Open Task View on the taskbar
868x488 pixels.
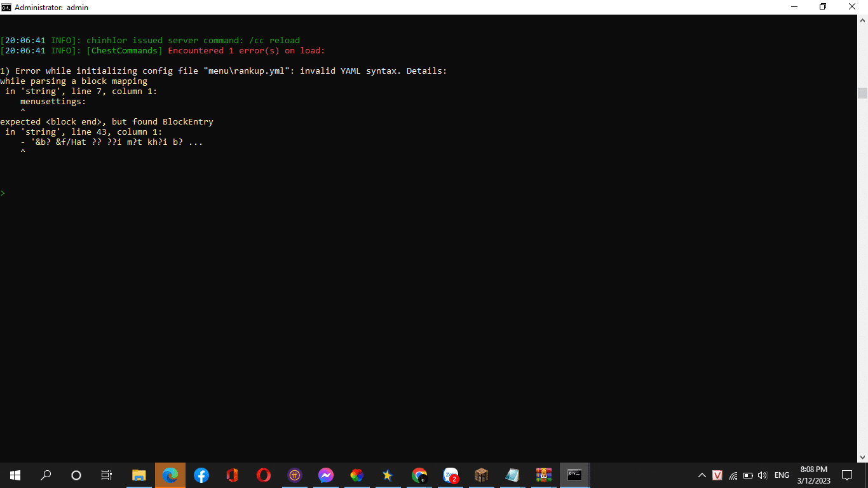107,475
